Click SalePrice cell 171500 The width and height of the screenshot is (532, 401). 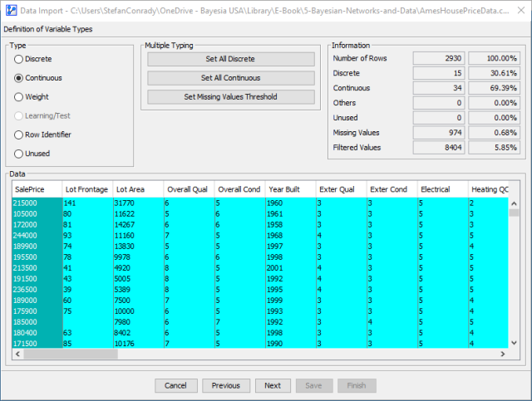[37, 344]
